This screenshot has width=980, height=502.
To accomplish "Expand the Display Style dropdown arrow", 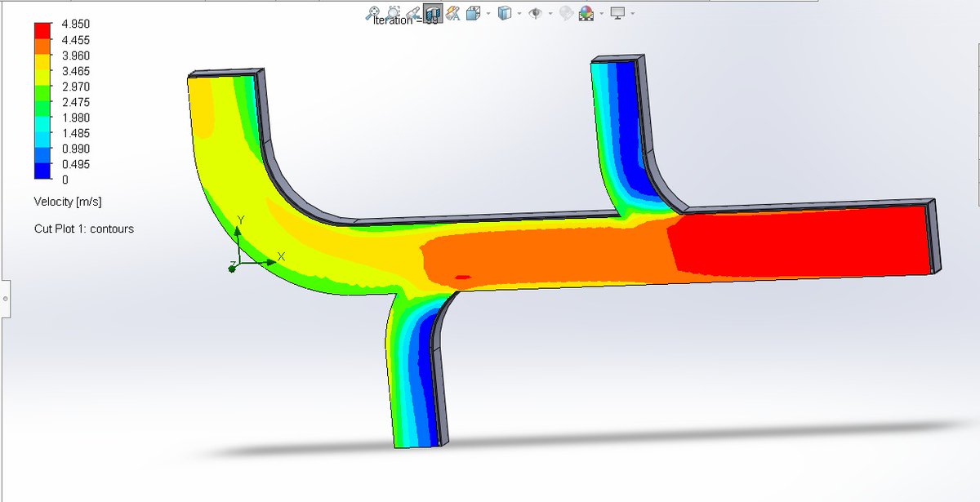I will tap(519, 13).
